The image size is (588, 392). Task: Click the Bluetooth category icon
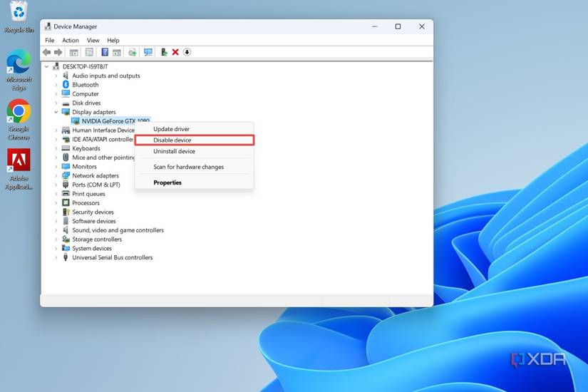pos(66,85)
